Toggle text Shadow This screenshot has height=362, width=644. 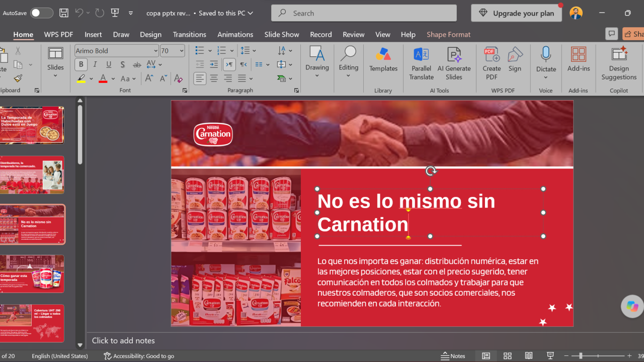coord(123,64)
